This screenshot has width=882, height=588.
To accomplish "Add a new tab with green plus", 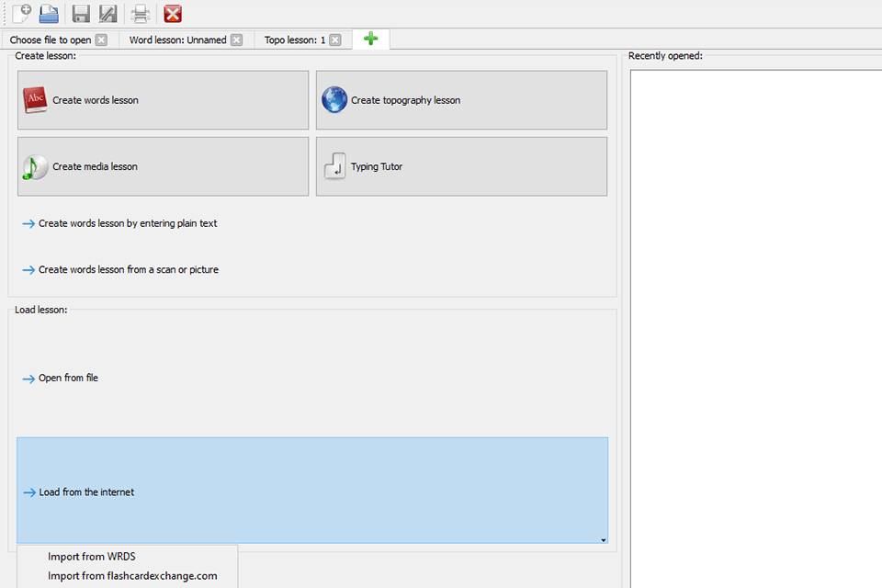I will coord(370,39).
